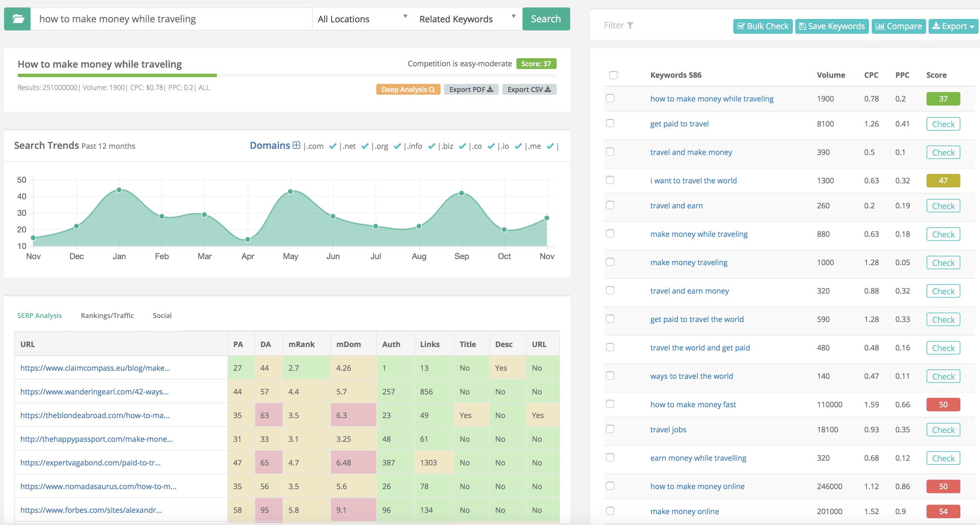Export the analysis as PDF
This screenshot has width=980, height=525.
click(471, 89)
